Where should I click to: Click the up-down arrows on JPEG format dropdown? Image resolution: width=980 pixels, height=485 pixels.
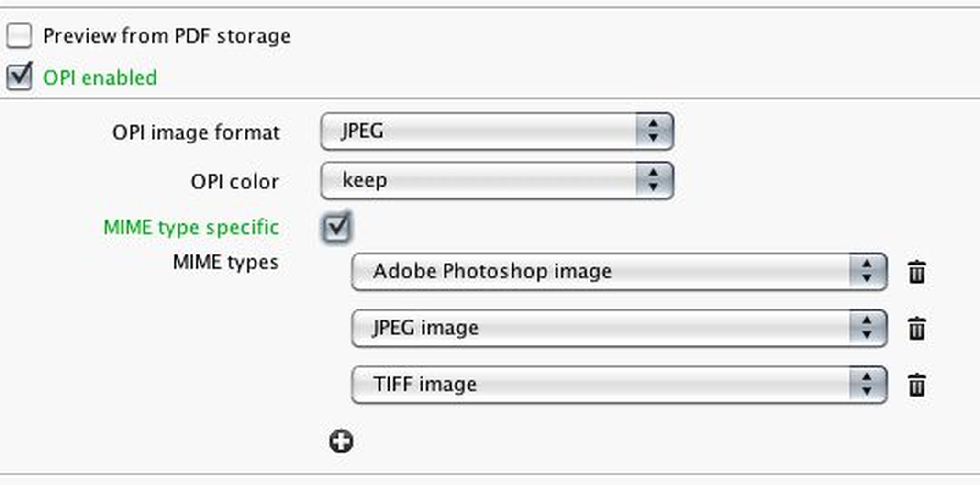[x=653, y=131]
